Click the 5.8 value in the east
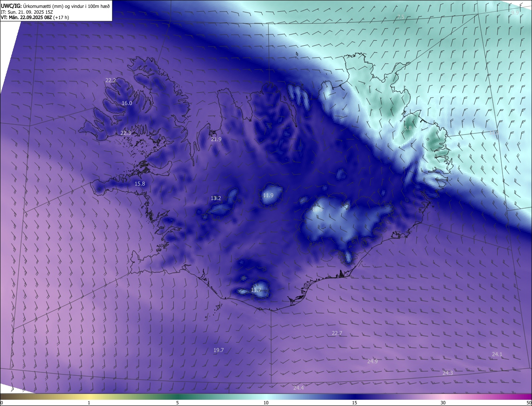 (408, 128)
